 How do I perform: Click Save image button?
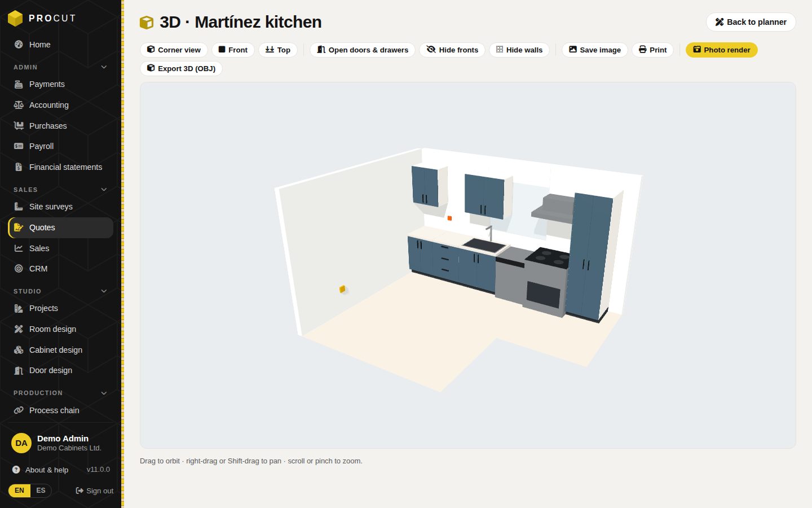tap(594, 50)
